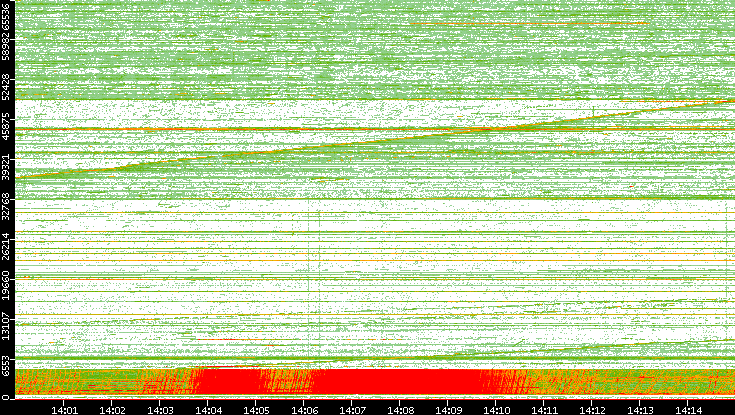The height and width of the screenshot is (415, 735).
Task: Click the 14:04 time axis label
Action: click(208, 410)
